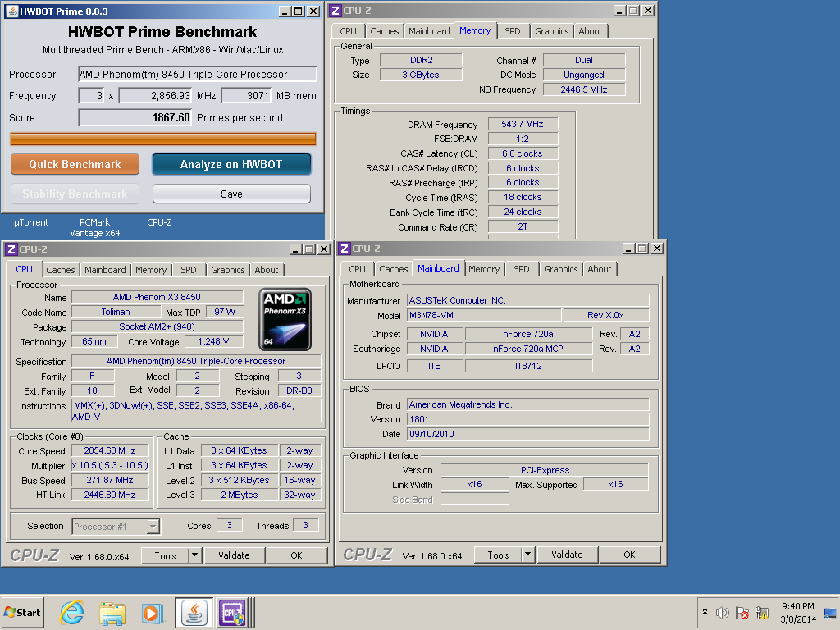Open the CPU-Z desktop shortcut
Image resolution: width=840 pixels, height=630 pixels.
pos(160,222)
